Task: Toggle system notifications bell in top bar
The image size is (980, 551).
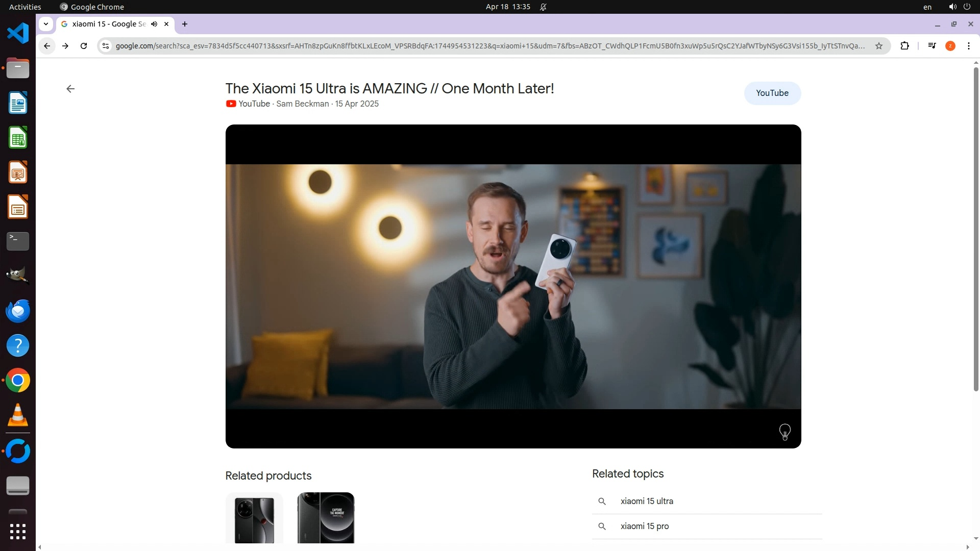Action: pos(543,7)
